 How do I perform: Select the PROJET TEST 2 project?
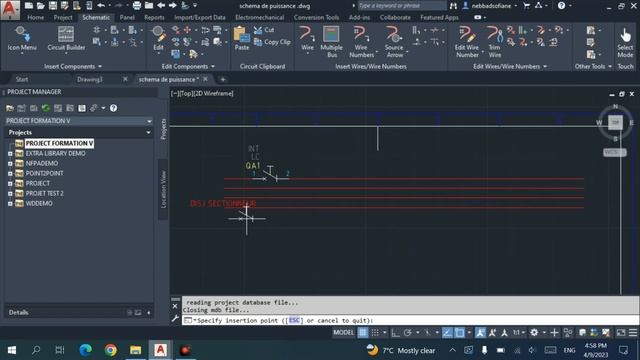point(44,193)
